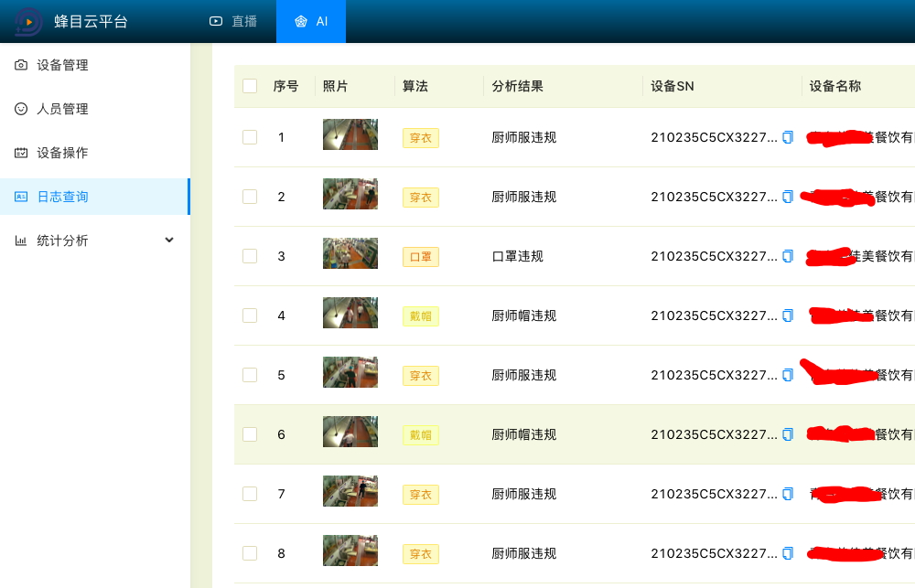This screenshot has width=915, height=588.
Task: Click the camera icon beside 设备管理
Action: click(20, 65)
